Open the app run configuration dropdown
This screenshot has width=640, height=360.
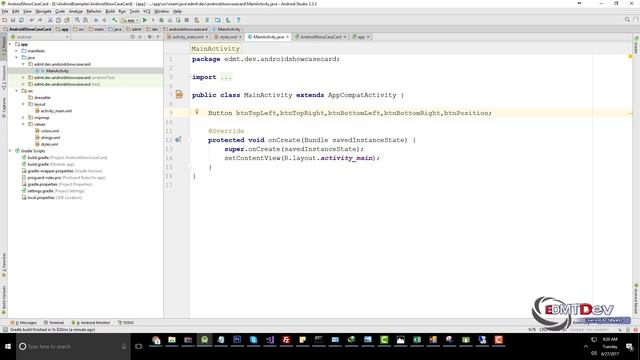click(x=130, y=20)
